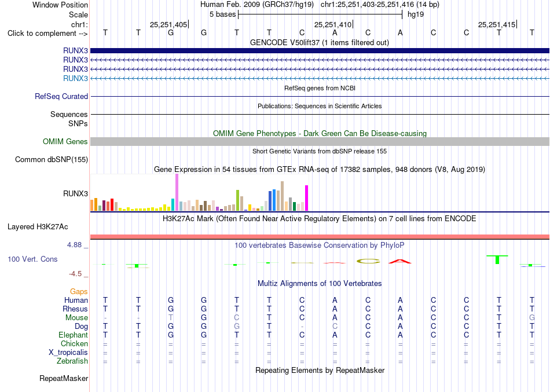This screenshot has width=550, height=392.
Task: Click the Chicken alignment row label
Action: (x=74, y=343)
